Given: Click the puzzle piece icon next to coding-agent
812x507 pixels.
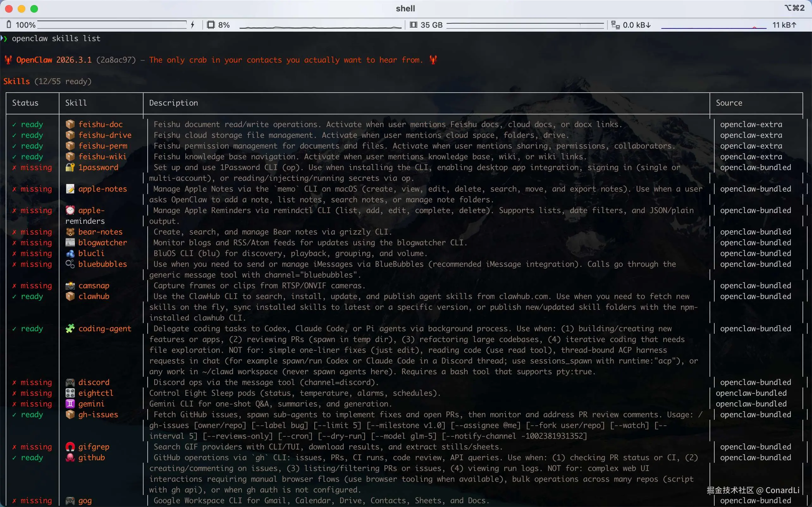Looking at the screenshot, I should pos(70,328).
